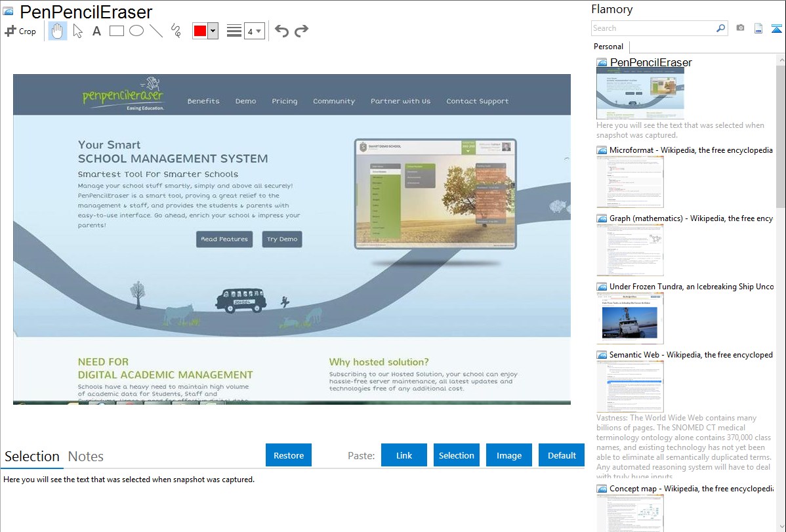Undo the last annotation
This screenshot has width=786, height=532.
pos(281,31)
